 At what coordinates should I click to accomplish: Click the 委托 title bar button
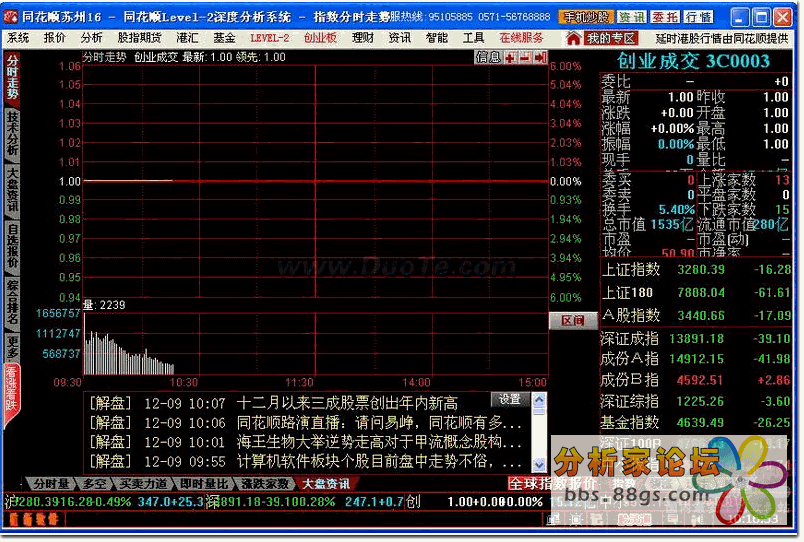[665, 17]
